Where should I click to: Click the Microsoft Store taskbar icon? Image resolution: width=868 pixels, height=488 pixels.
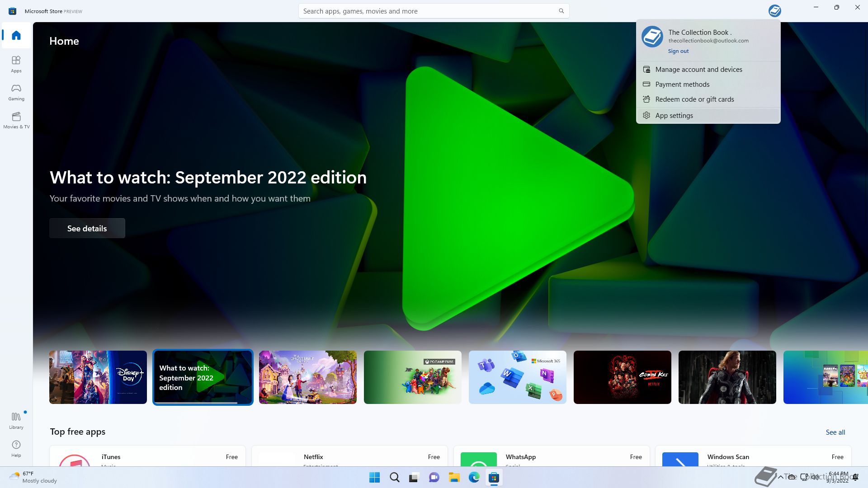click(494, 478)
